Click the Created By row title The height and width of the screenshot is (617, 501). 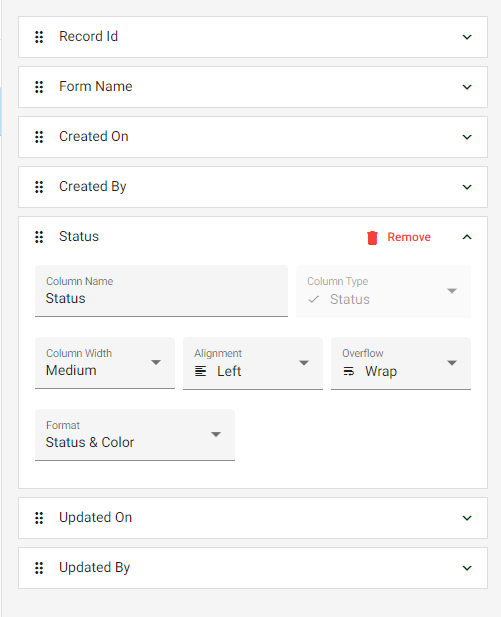pyautogui.click(x=92, y=187)
